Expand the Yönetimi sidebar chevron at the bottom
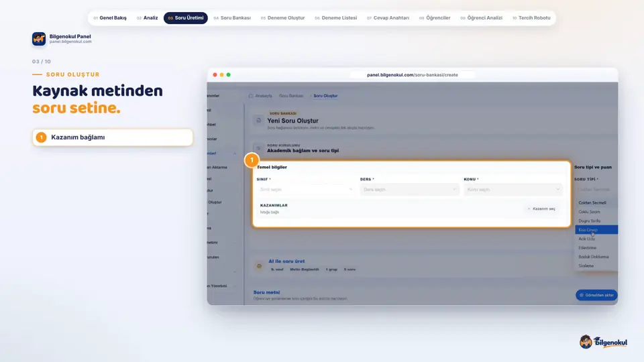The image size is (644, 362). (x=235, y=286)
